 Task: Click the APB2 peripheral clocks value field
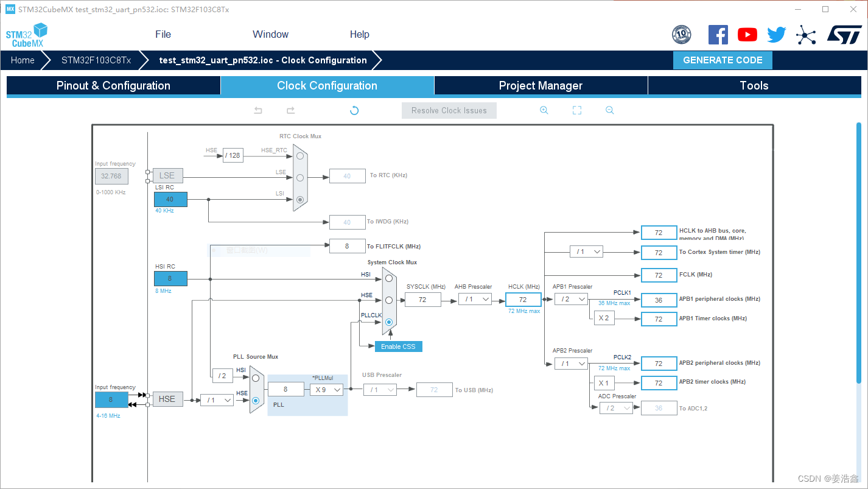coord(659,364)
